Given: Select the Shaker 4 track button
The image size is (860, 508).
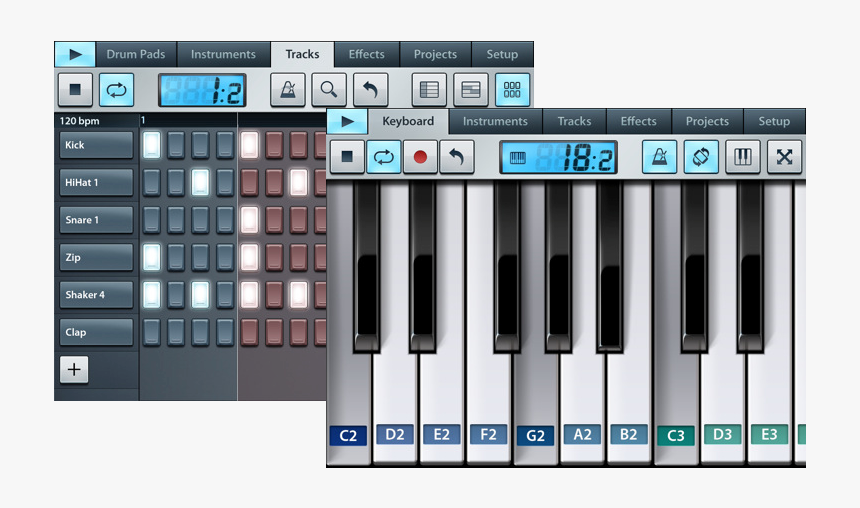Looking at the screenshot, I should click(96, 295).
